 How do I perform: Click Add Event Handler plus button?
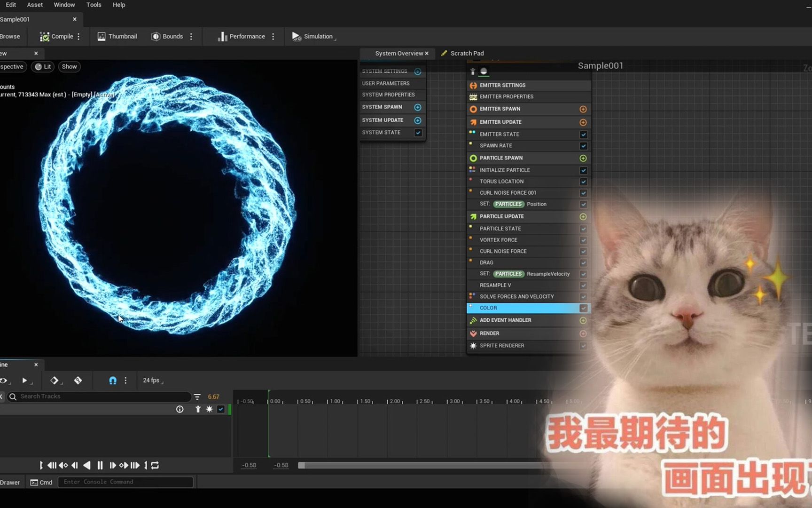pos(583,320)
